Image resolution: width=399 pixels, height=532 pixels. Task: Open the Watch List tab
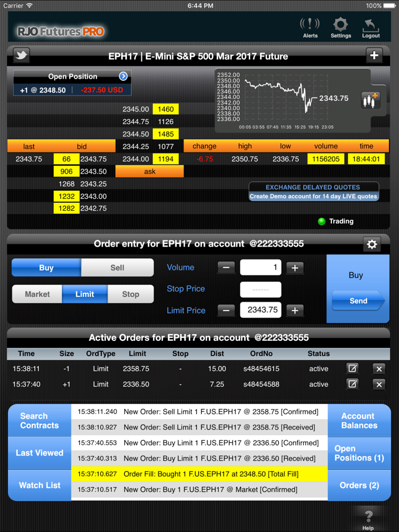[40, 485]
